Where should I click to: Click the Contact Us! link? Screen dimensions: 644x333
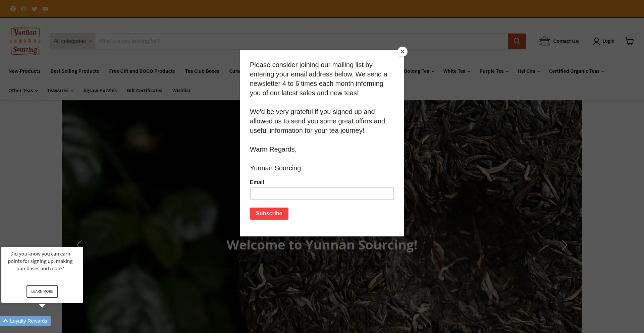click(566, 41)
